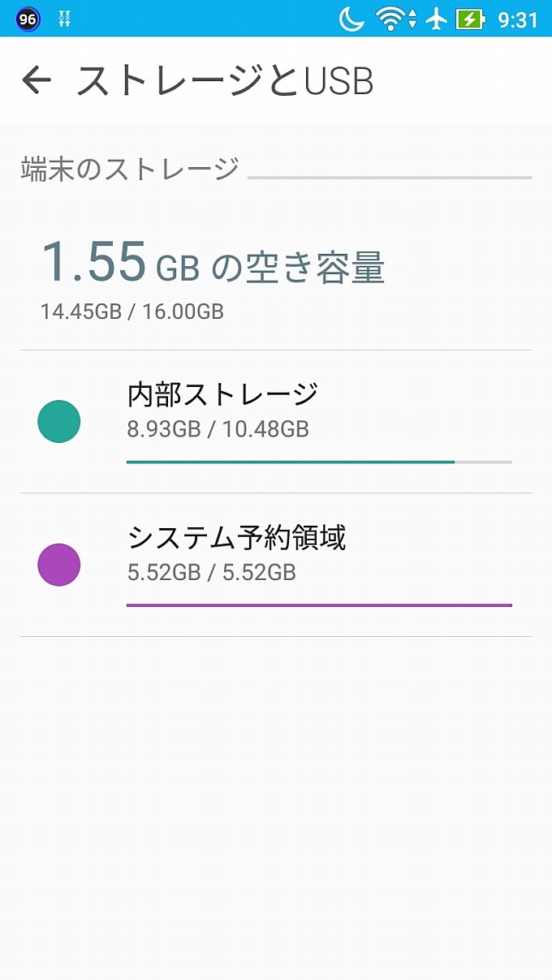Tap the 14.45GB / 16.00GB usage text
The height and width of the screenshot is (980, 552).
tap(132, 312)
